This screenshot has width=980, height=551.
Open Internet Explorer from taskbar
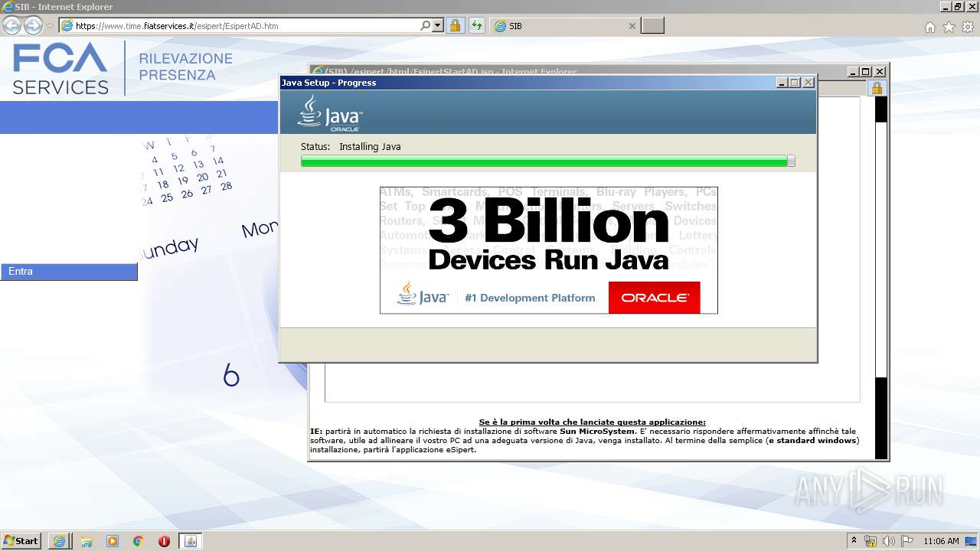(x=59, y=541)
